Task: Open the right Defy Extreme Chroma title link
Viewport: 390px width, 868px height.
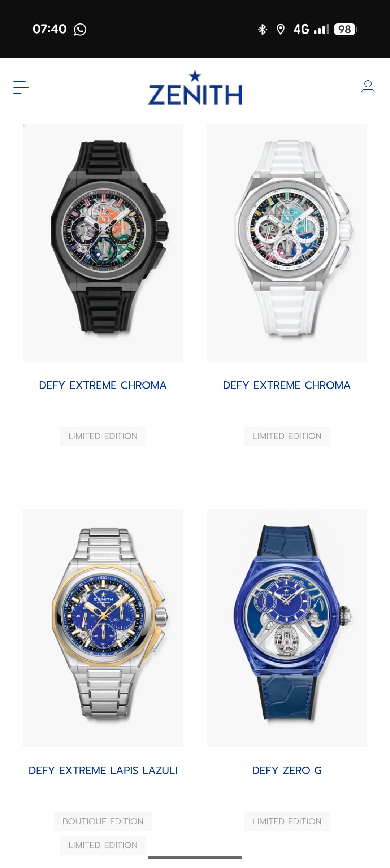Action: click(x=287, y=385)
